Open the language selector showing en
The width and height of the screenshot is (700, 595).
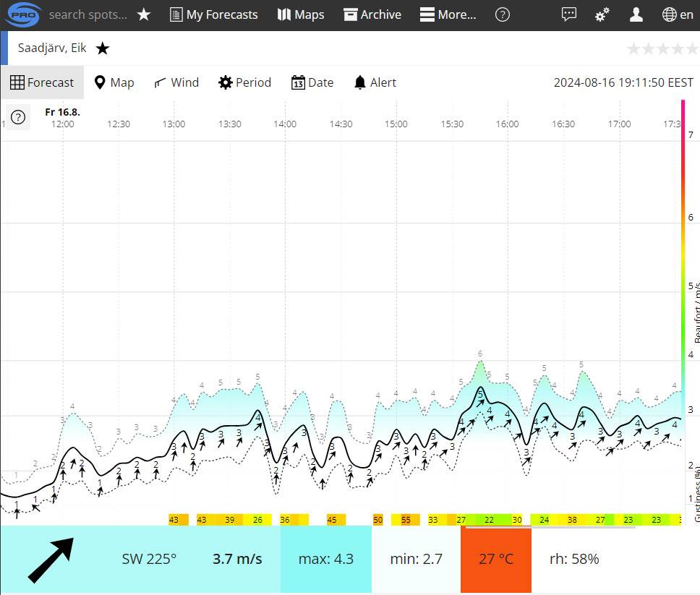click(x=678, y=14)
